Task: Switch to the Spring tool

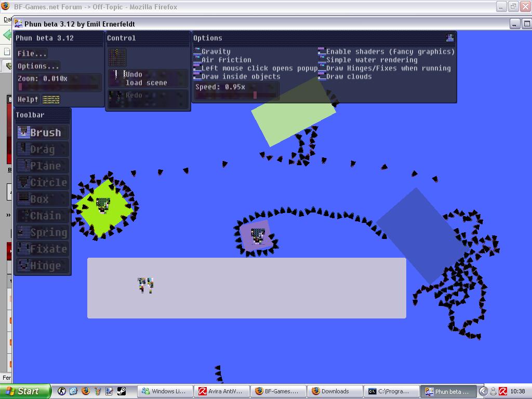Action: click(x=43, y=232)
